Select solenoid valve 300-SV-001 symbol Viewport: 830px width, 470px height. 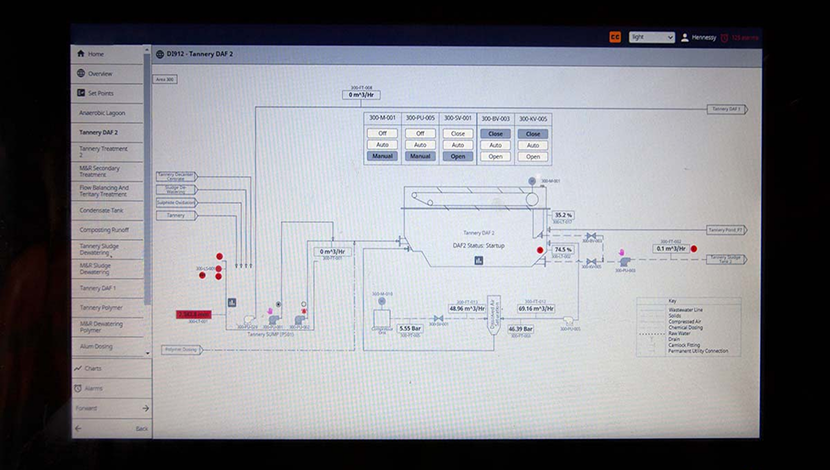[x=438, y=318]
